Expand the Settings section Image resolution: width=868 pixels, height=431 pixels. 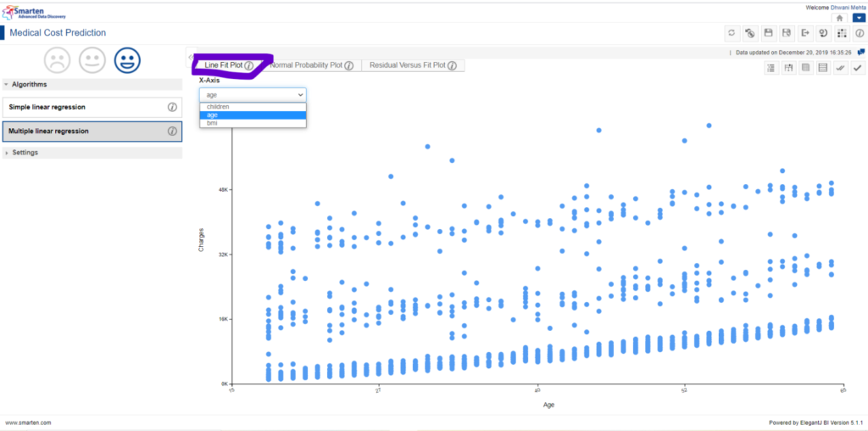(x=92, y=153)
